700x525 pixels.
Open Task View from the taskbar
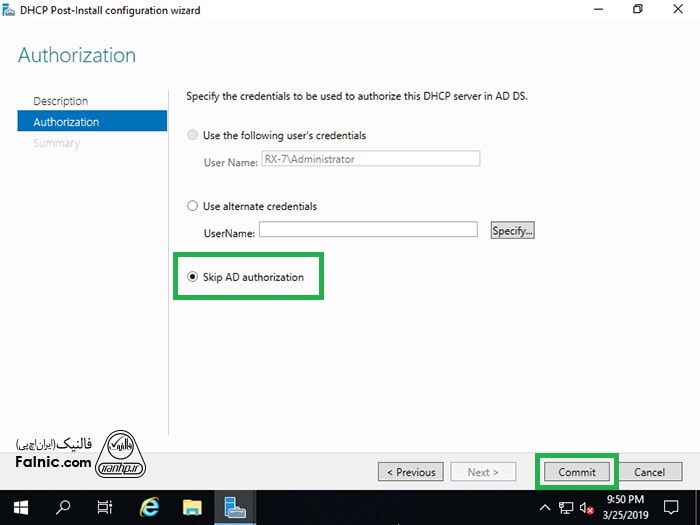coord(104,507)
